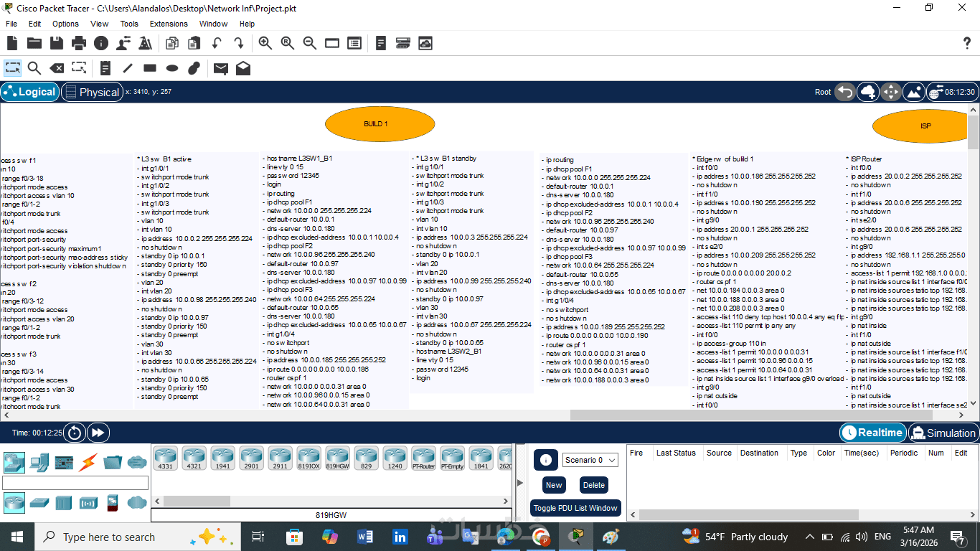Open the Tools menu

click(129, 24)
